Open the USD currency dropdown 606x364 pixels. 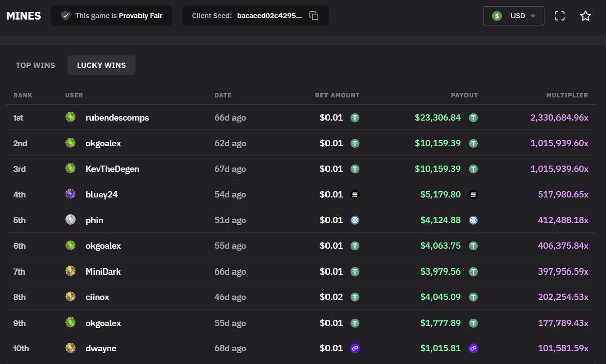514,16
